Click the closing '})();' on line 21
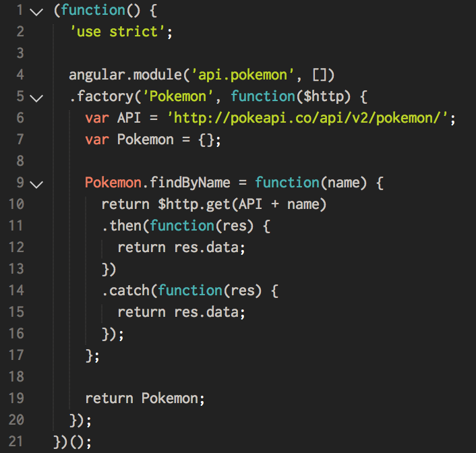This screenshot has width=476, height=453. pos(72,442)
